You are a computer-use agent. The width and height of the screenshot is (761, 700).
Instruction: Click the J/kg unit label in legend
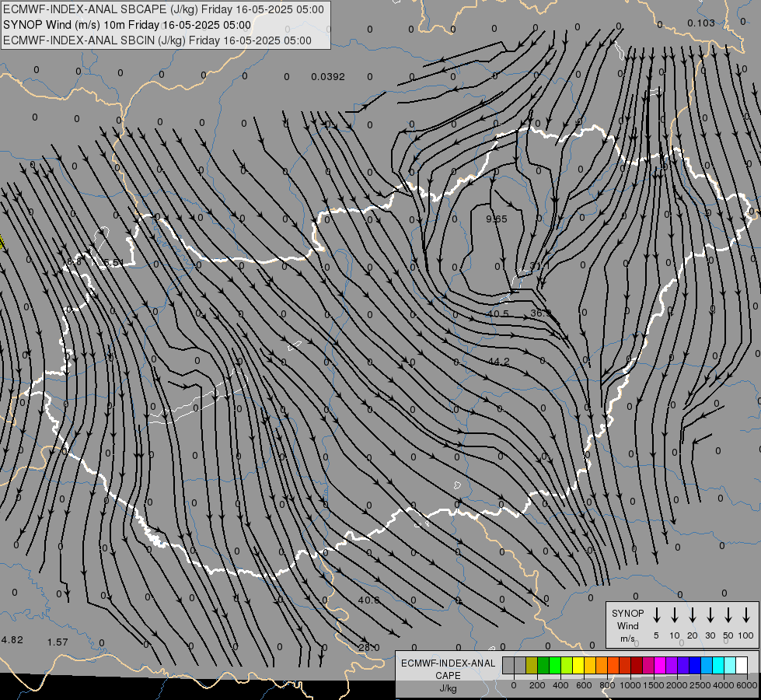(448, 688)
